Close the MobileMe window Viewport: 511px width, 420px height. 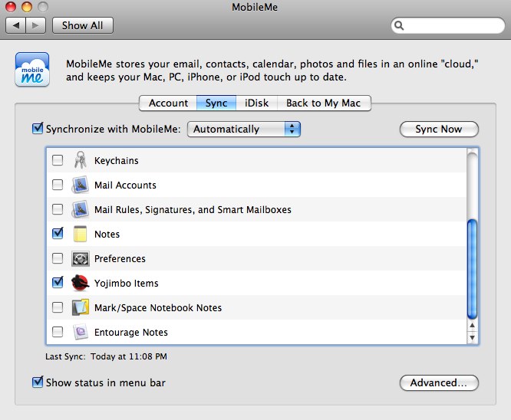pos(11,7)
